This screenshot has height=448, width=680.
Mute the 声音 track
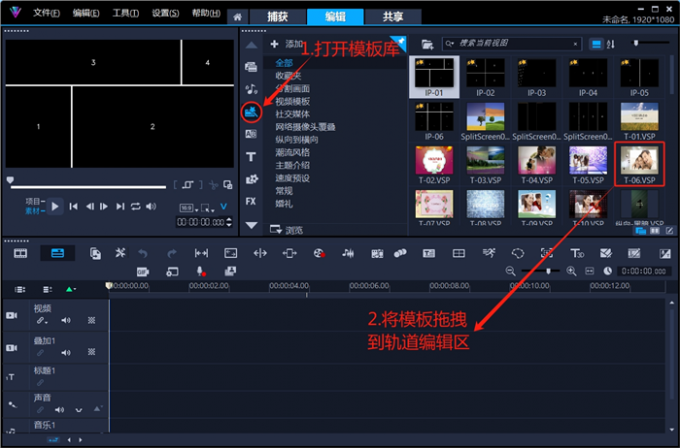pyautogui.click(x=59, y=410)
